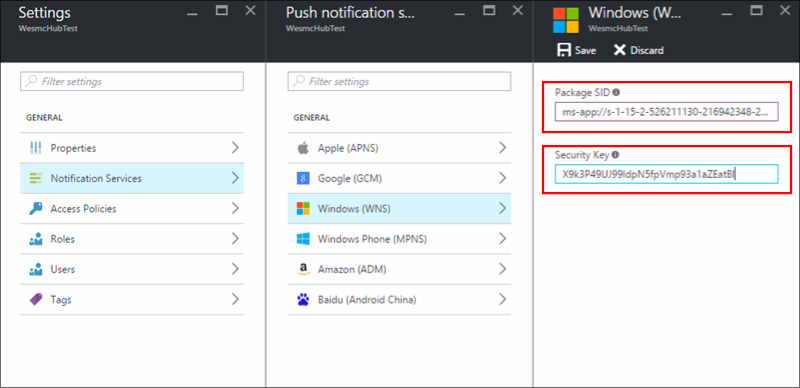Screen dimensions: 800x388
Task: Expand Baidu (Android China) chevron
Action: pyautogui.click(x=503, y=299)
